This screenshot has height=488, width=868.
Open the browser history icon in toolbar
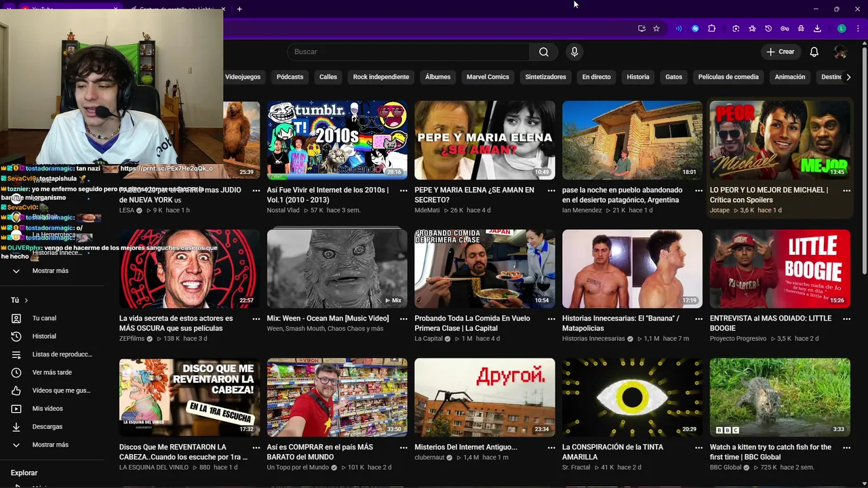768,28
